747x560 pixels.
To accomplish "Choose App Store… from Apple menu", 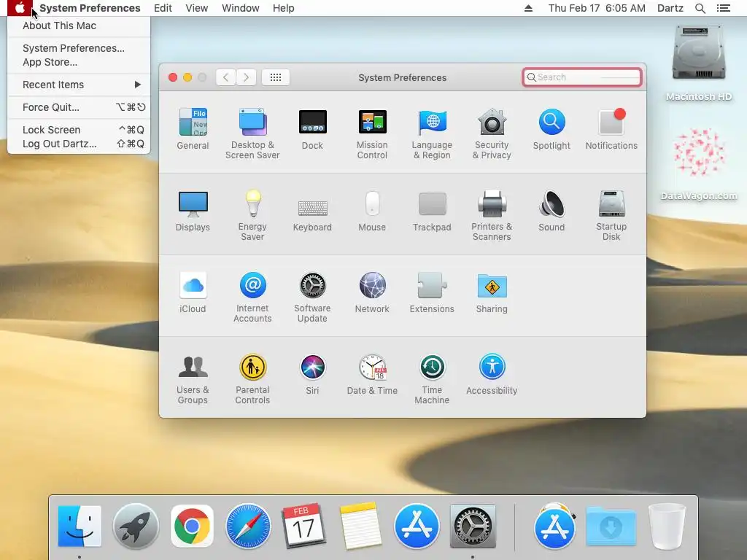I will (x=79, y=62).
